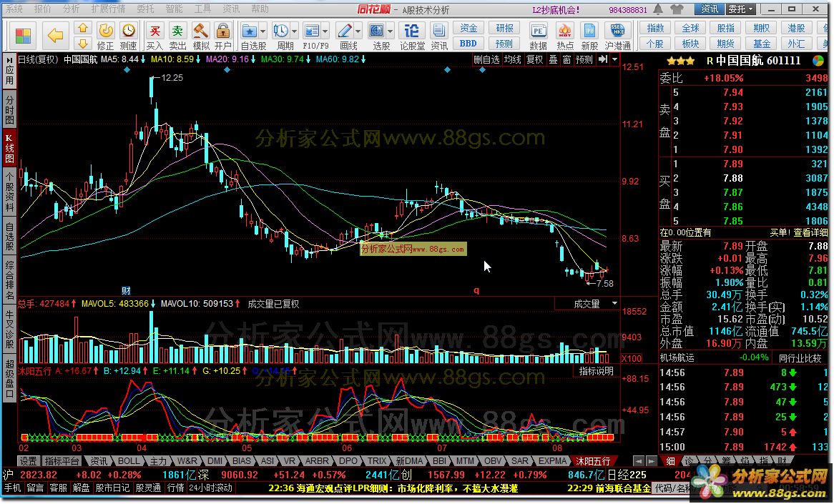The height and width of the screenshot is (504, 834).
Task: Click the 指标说明 indicator description button
Action: point(597,371)
